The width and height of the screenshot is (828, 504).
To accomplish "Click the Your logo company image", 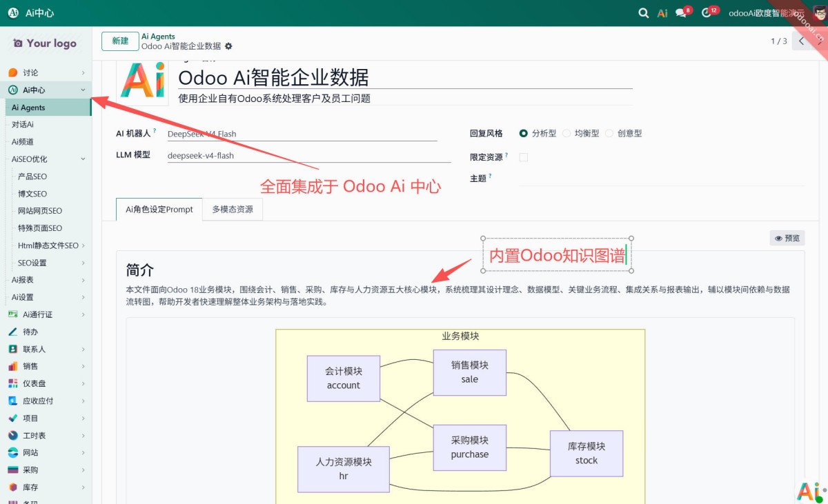I will coord(46,43).
